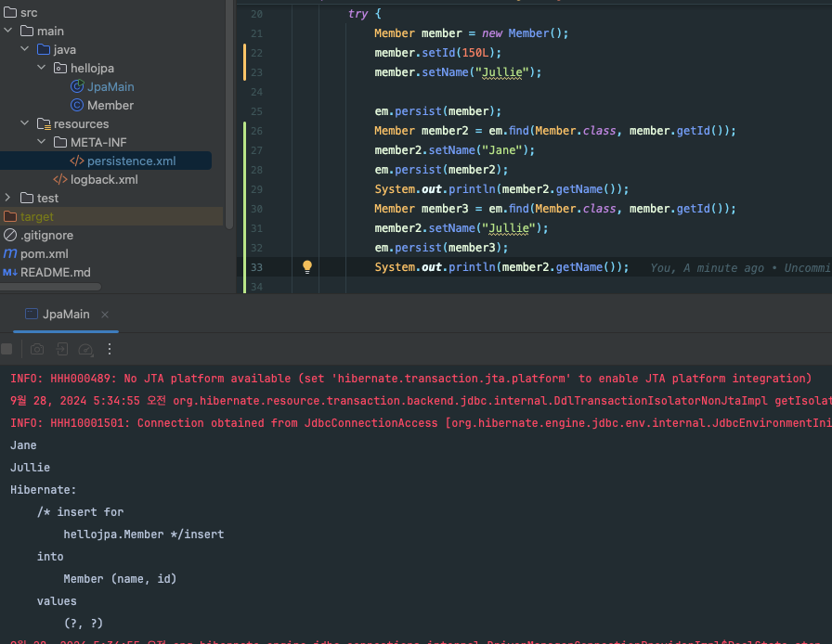Click the camera thread dump icon
Screen dimensions: 832x644
[x=37, y=349]
